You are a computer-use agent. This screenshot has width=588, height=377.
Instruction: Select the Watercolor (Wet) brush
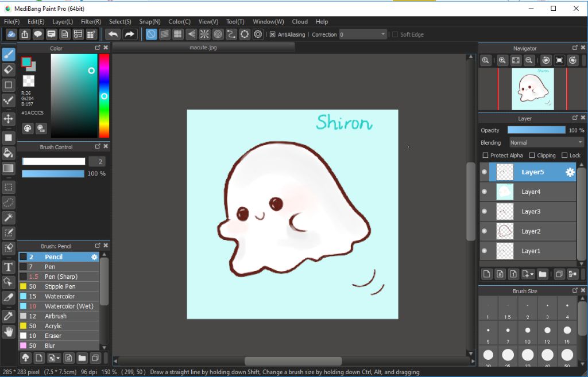point(59,306)
